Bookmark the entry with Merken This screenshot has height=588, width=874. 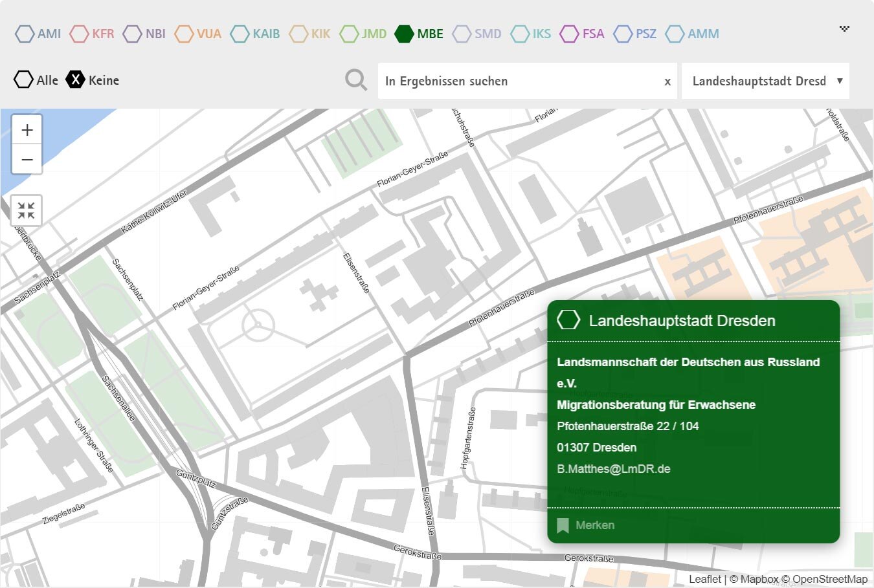click(586, 525)
